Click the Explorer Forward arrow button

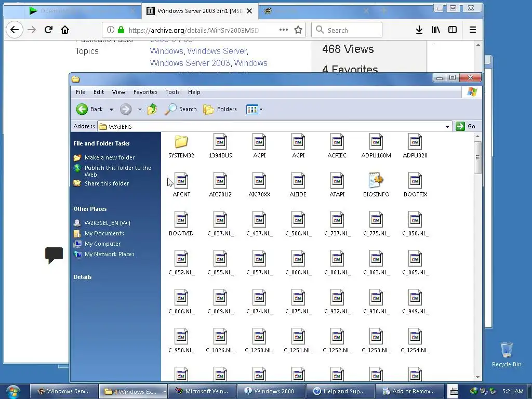tap(126, 109)
